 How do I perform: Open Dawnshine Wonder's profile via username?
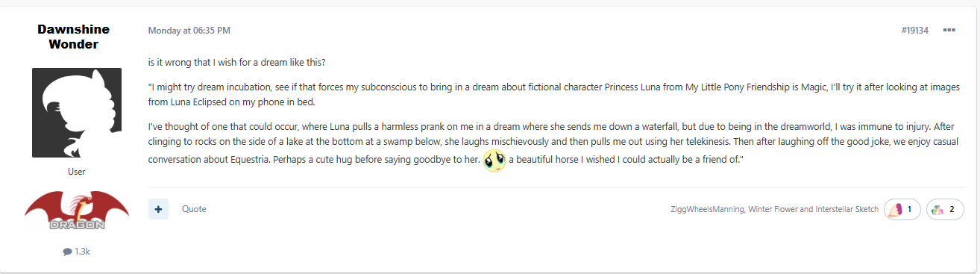[x=73, y=37]
